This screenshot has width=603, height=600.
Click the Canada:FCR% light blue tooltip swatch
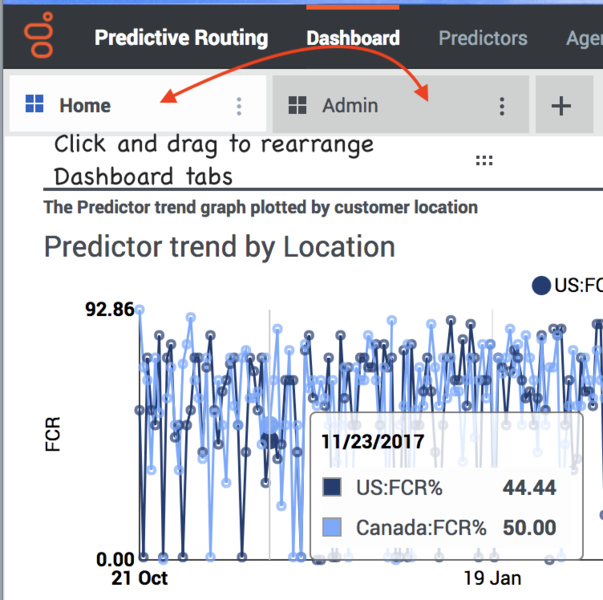[x=334, y=528]
